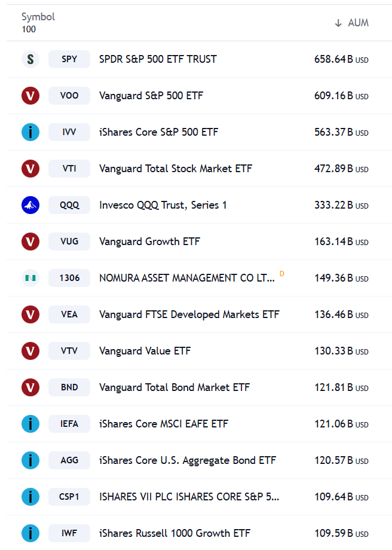Click the Symbol column header
Viewport: 392px width, 550px height.
pos(38,17)
